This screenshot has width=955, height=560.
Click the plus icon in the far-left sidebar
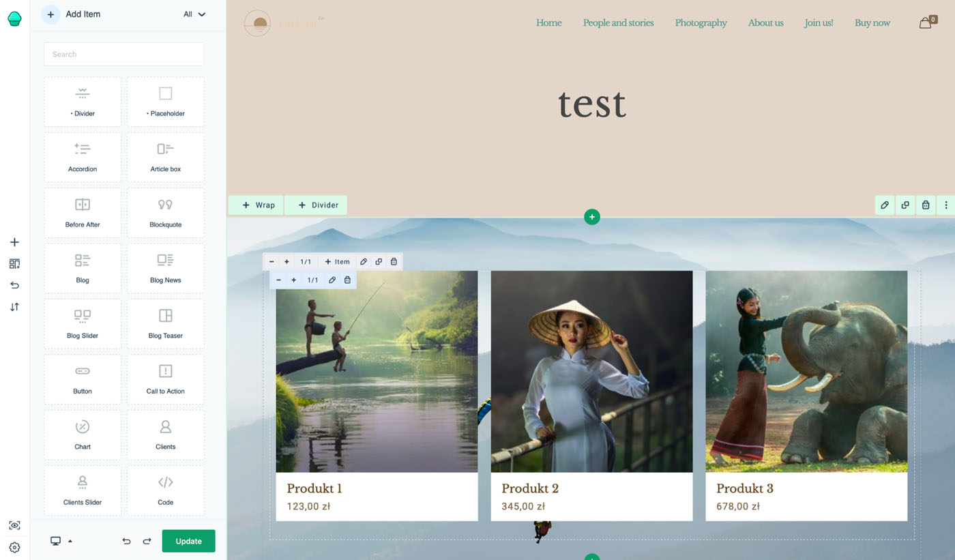point(14,242)
